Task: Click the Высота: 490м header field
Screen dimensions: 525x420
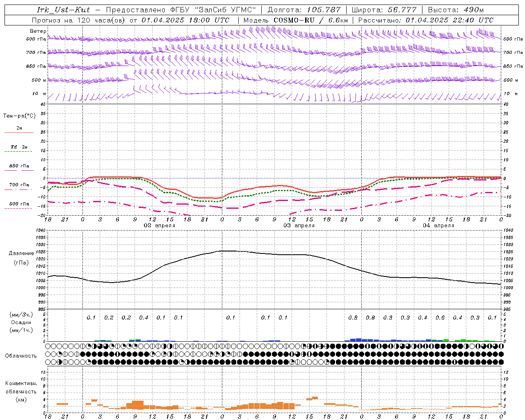Action: [x=456, y=10]
